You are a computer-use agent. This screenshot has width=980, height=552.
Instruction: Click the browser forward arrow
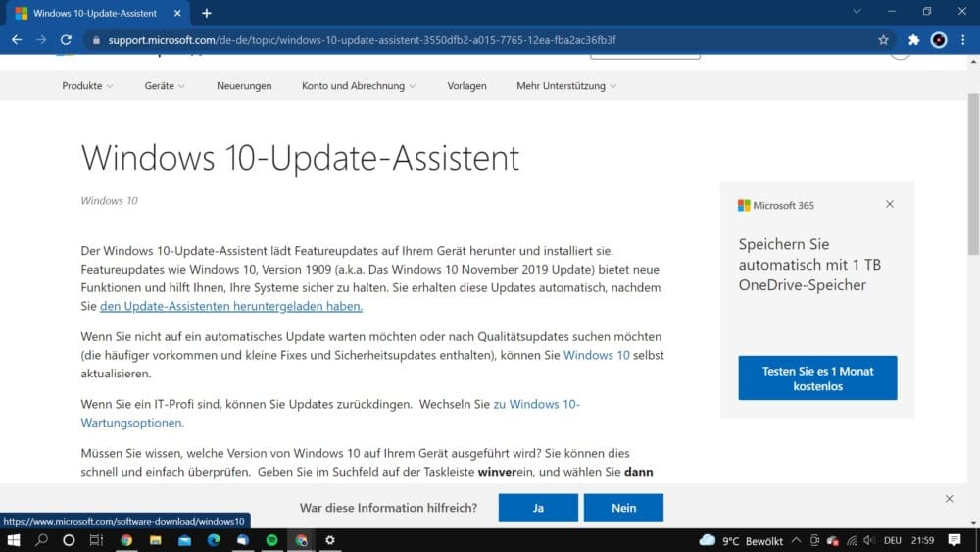tap(41, 40)
